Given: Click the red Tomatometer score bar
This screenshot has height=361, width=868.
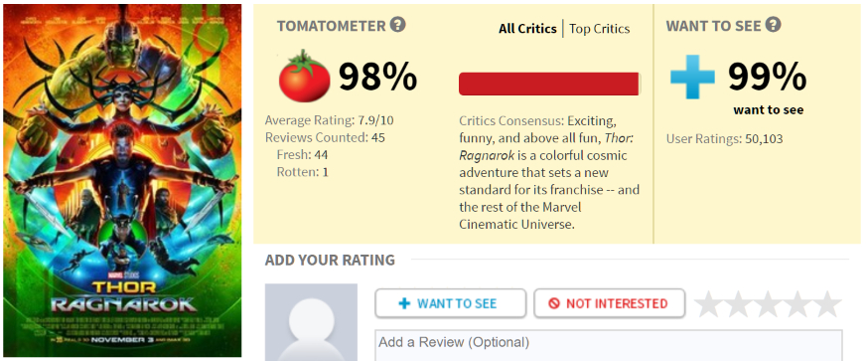Looking at the screenshot, I should tap(549, 84).
